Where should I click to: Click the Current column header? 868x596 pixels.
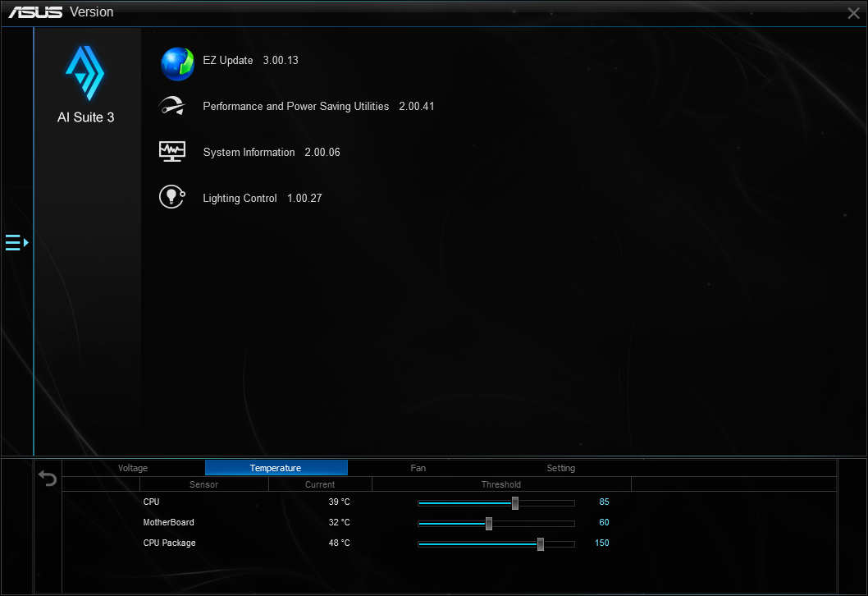320,484
